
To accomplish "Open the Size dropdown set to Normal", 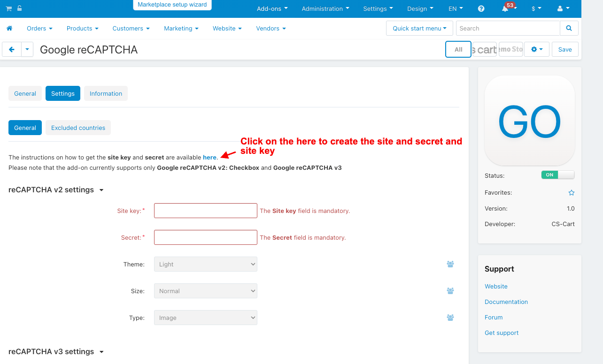I will pyautogui.click(x=206, y=291).
